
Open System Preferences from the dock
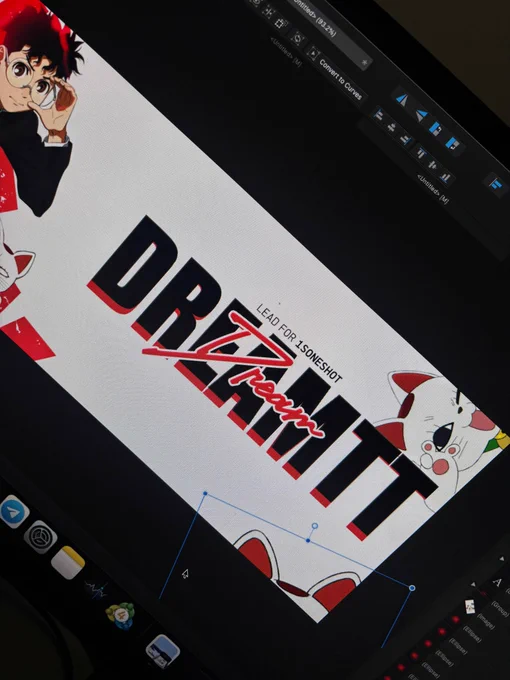(40, 537)
